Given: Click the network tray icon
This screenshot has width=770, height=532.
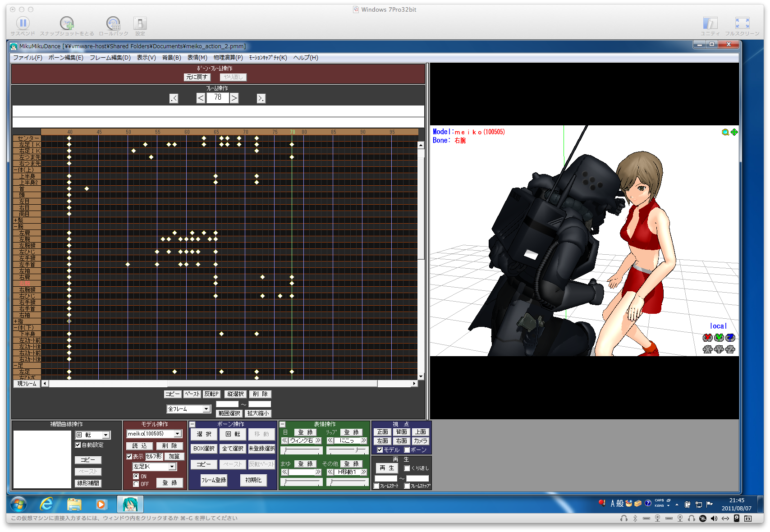Looking at the screenshot, I should pos(698,504).
